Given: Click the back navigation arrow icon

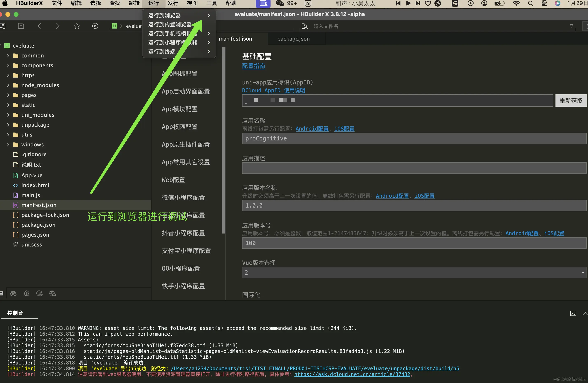Looking at the screenshot, I should click(x=40, y=26).
